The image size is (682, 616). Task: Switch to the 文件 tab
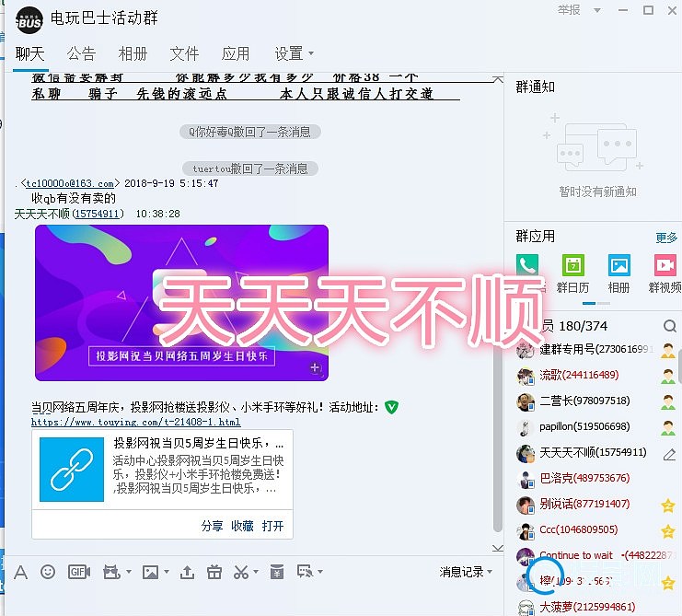tap(184, 54)
